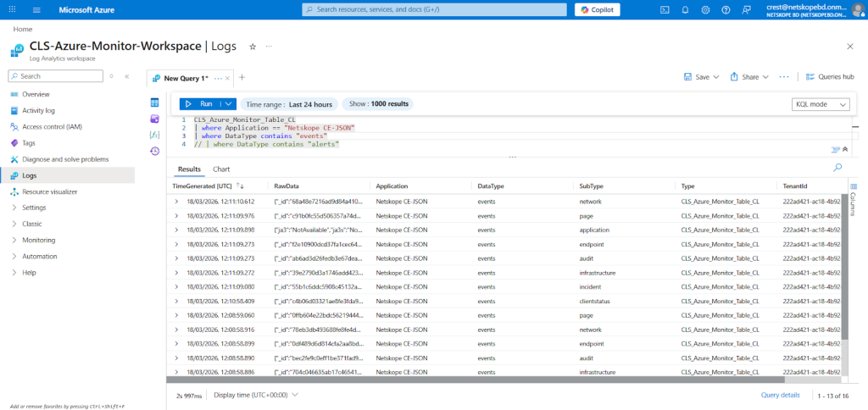868x410 pixels.
Task: Collapse the query editor with double chevron
Action: [x=845, y=149]
